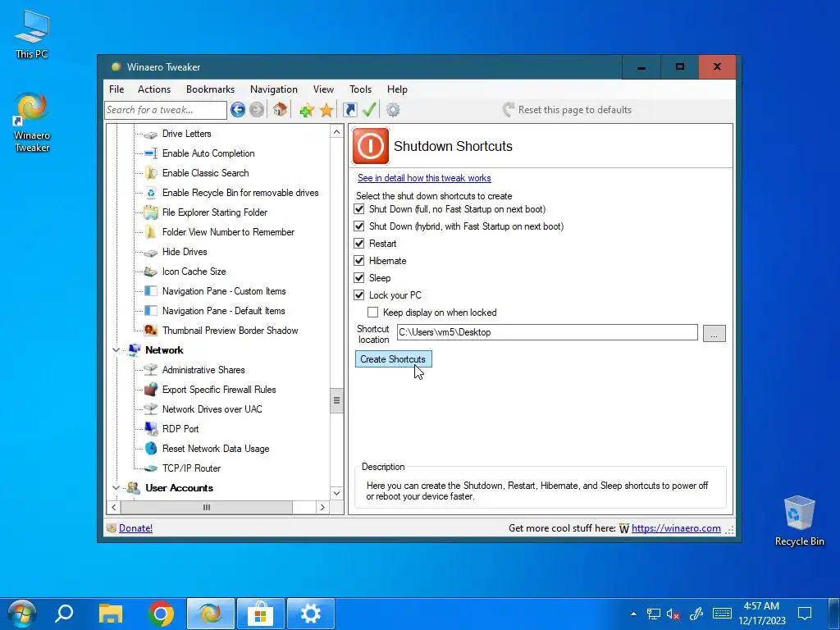Select Folder View Number to Remember
840x630 pixels.
[x=228, y=232]
